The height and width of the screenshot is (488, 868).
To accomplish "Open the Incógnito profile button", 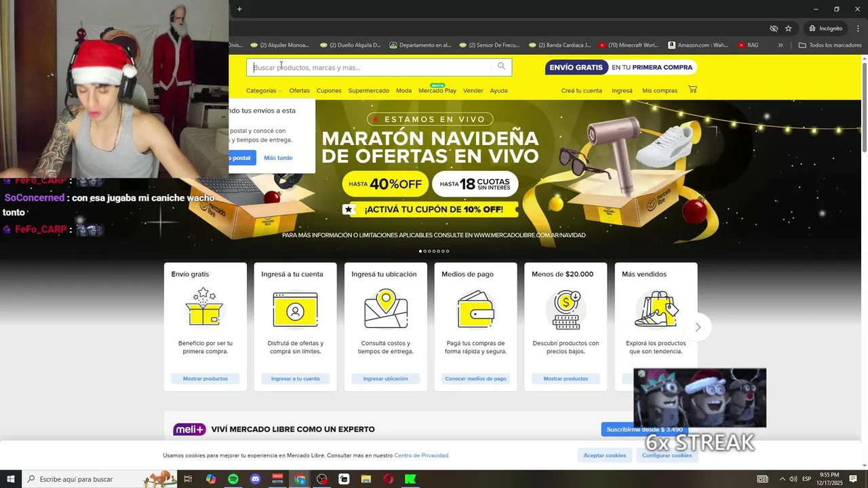I will point(825,28).
